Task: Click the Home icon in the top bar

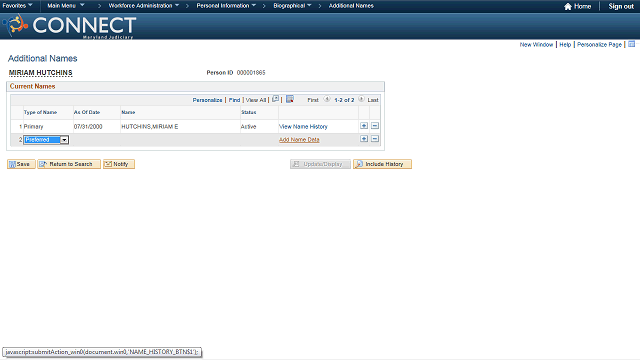Action: tap(568, 6)
